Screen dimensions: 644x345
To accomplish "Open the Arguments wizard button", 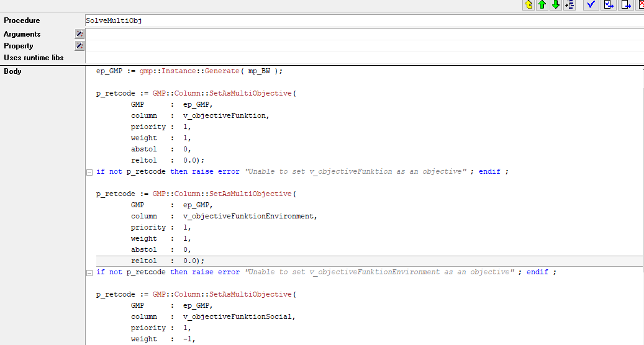I will pyautogui.click(x=79, y=34).
